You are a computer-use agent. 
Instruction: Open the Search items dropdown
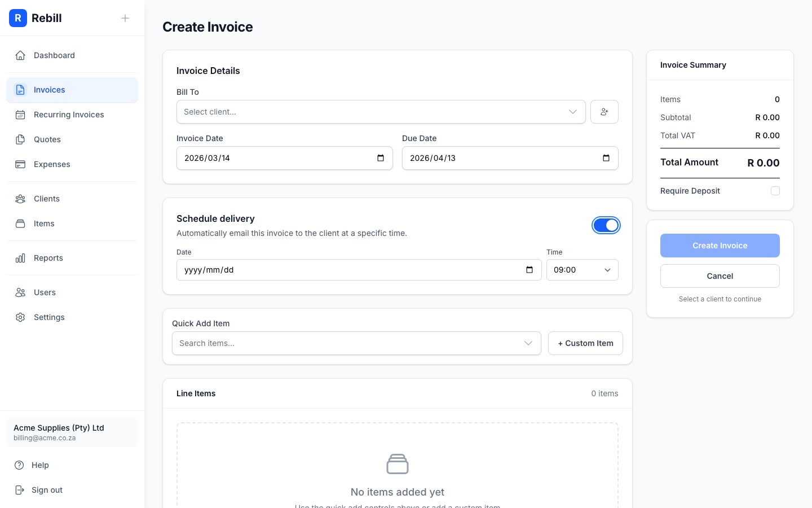(x=356, y=343)
